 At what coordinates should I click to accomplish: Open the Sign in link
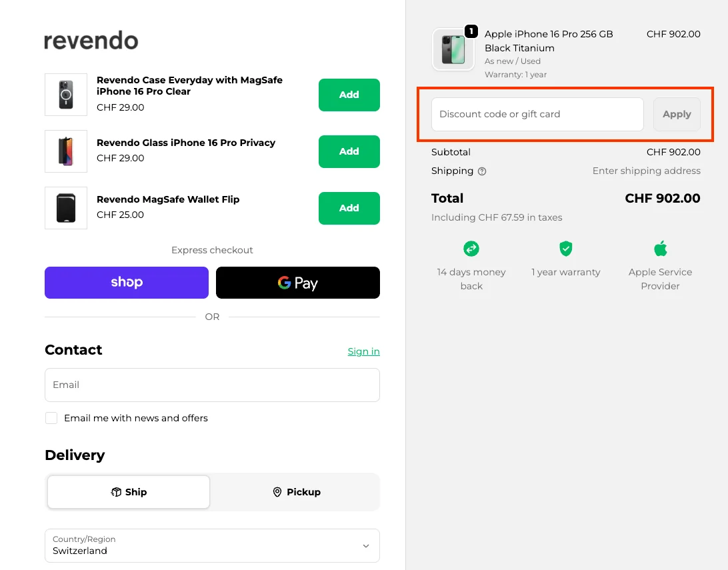[x=363, y=351]
